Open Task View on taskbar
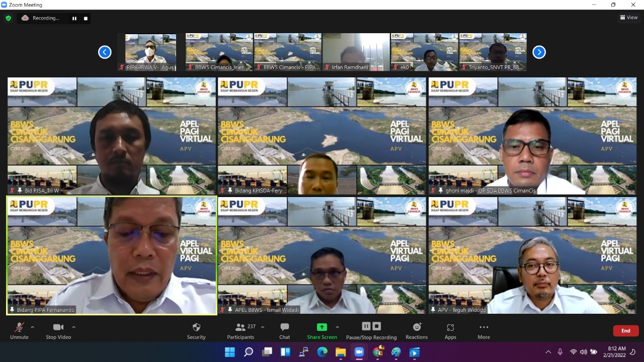The height and width of the screenshot is (362, 644). (267, 352)
